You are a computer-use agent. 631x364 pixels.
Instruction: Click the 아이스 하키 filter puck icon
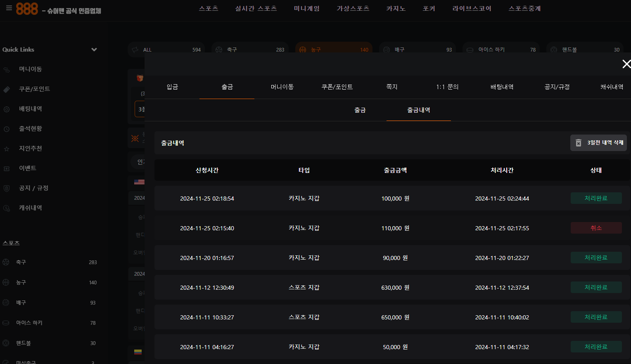(470, 50)
